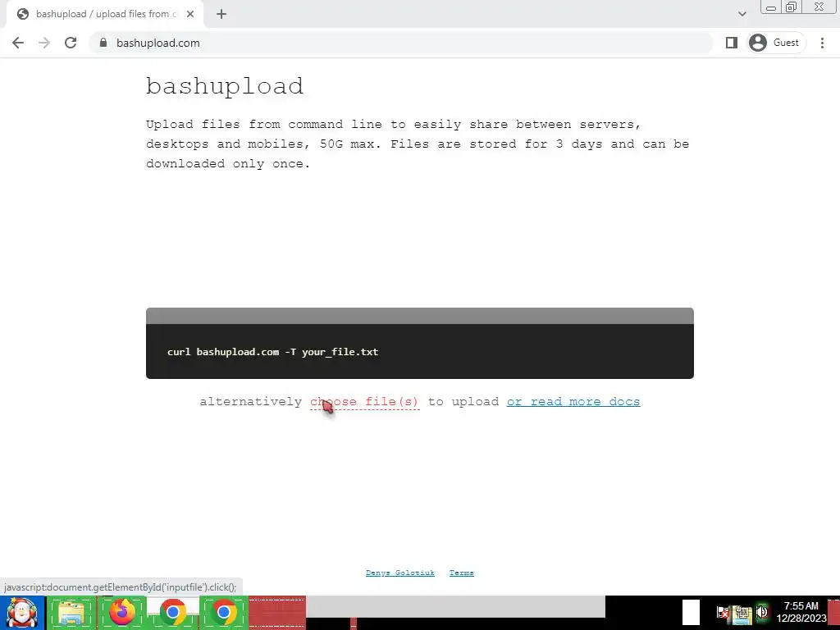Click the network tray icon
This screenshot has height=630, width=840.
pyautogui.click(x=742, y=613)
